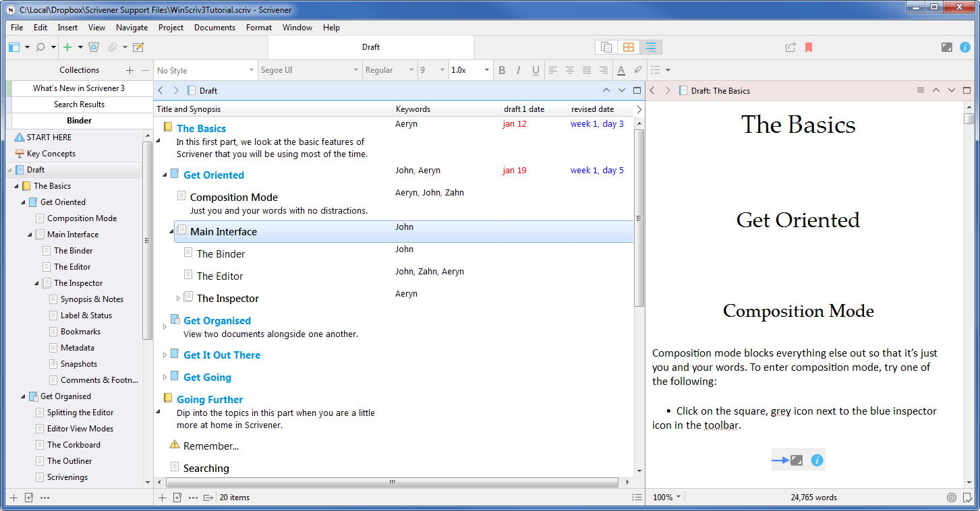Open Quick Reference with the notepad pencil icon
This screenshot has width=980, height=511.
[x=138, y=47]
